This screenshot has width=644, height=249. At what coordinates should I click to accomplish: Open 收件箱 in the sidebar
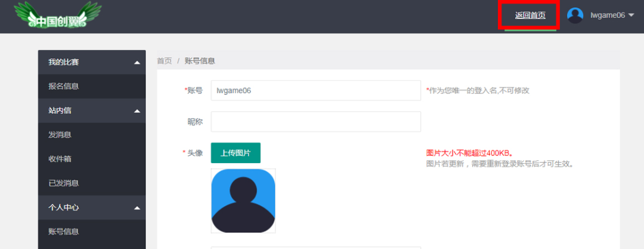tap(92, 159)
